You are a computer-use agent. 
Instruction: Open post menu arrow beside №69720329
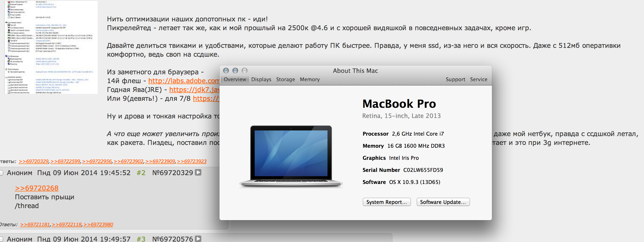point(198,173)
